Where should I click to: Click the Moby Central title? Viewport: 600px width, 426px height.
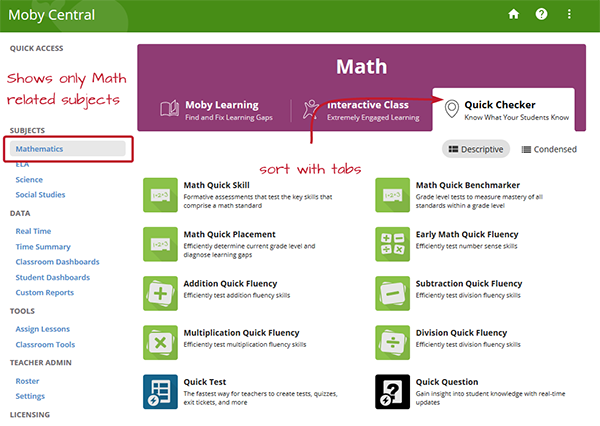tap(51, 15)
